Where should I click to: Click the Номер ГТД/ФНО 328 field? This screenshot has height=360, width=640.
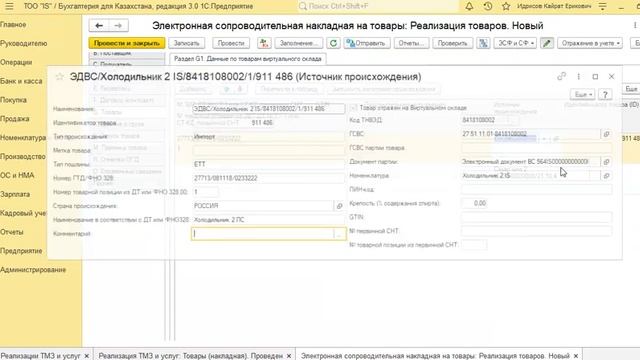pyautogui.click(x=268, y=178)
